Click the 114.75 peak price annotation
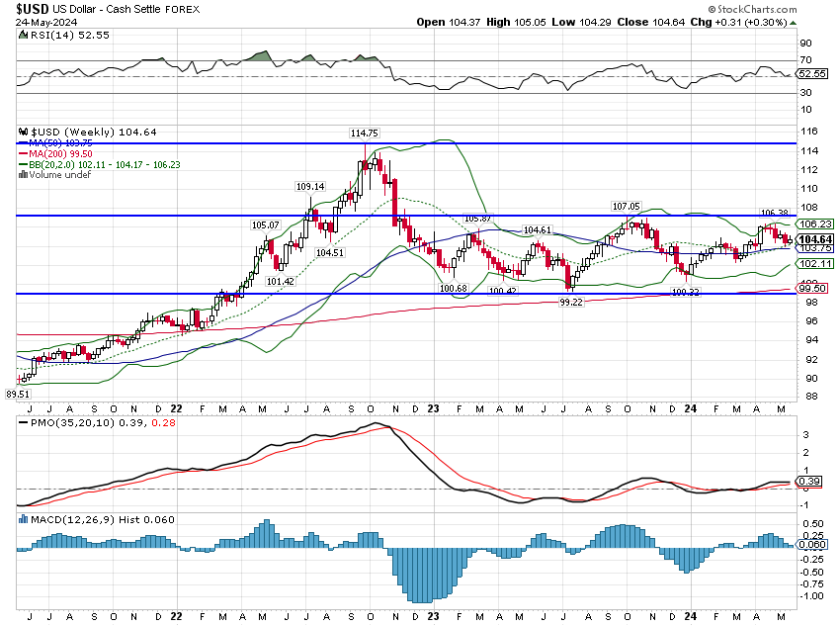Image resolution: width=840 pixels, height=626 pixels. point(364,134)
